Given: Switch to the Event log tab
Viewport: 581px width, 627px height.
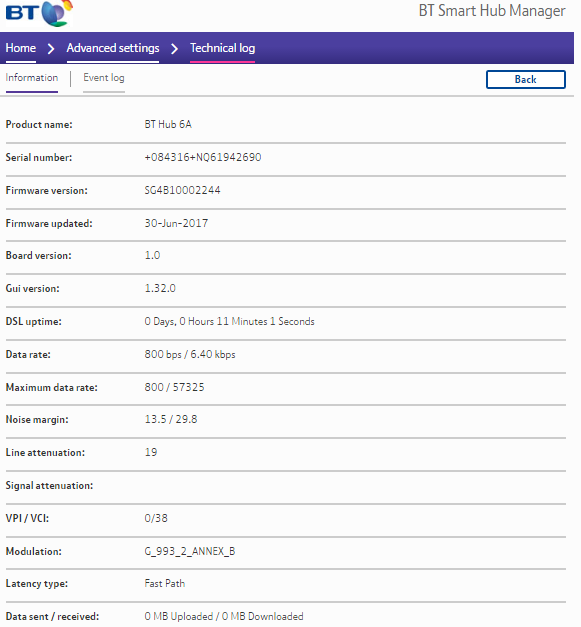Looking at the screenshot, I should coord(104,78).
